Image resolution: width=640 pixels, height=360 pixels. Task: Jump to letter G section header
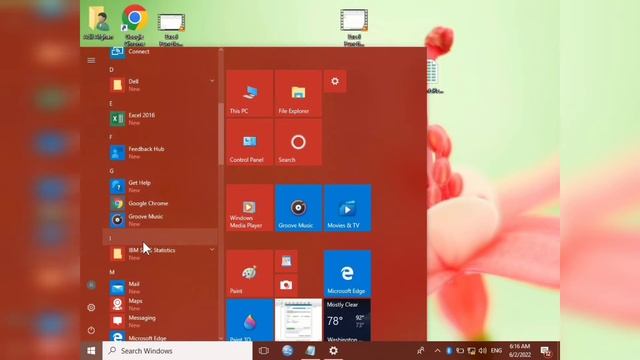(x=111, y=171)
